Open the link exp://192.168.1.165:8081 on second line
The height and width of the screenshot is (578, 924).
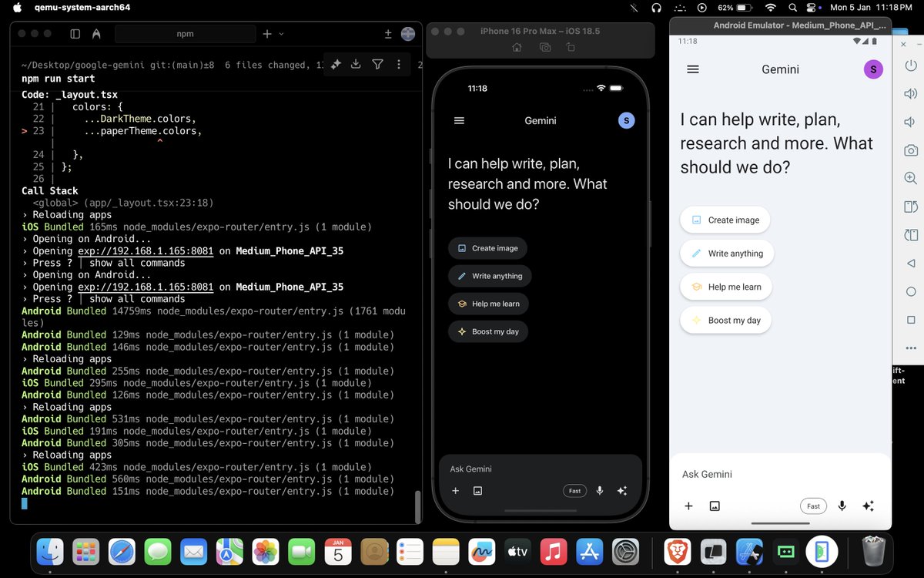[x=146, y=287]
